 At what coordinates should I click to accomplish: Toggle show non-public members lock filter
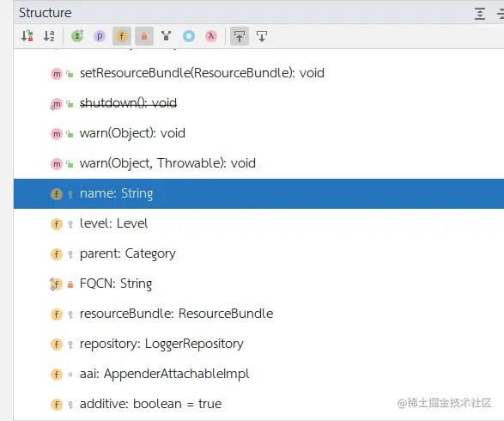click(x=144, y=36)
